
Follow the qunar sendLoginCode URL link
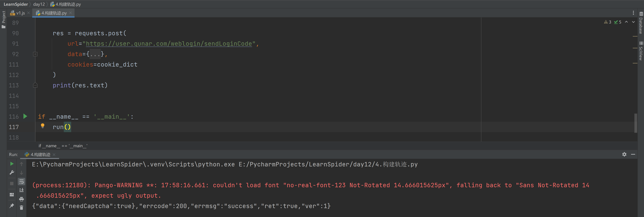click(169, 44)
